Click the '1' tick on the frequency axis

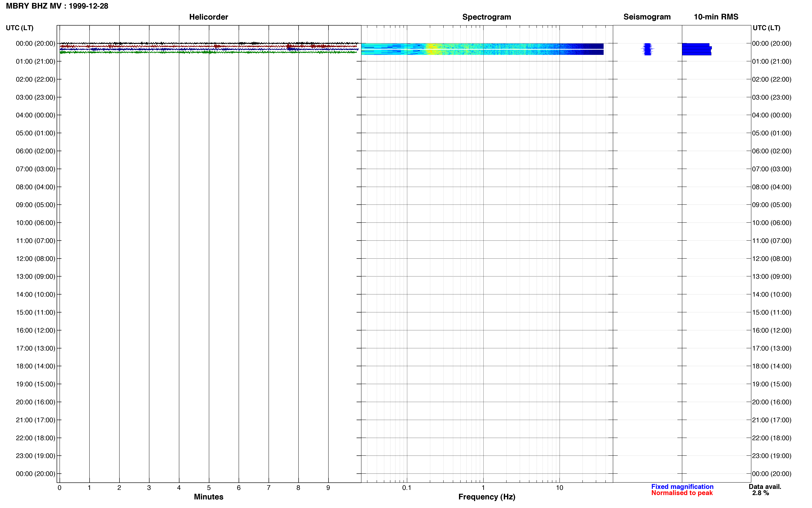tap(483, 488)
